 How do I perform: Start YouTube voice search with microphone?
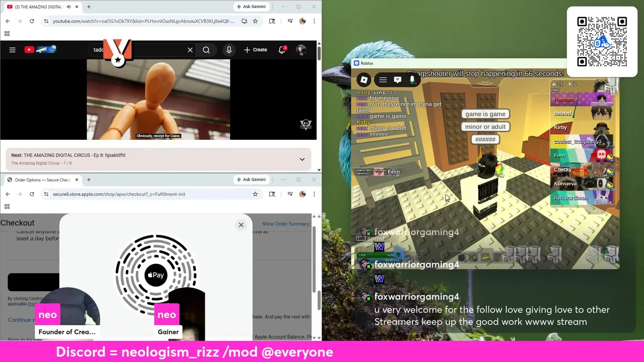[x=229, y=50]
